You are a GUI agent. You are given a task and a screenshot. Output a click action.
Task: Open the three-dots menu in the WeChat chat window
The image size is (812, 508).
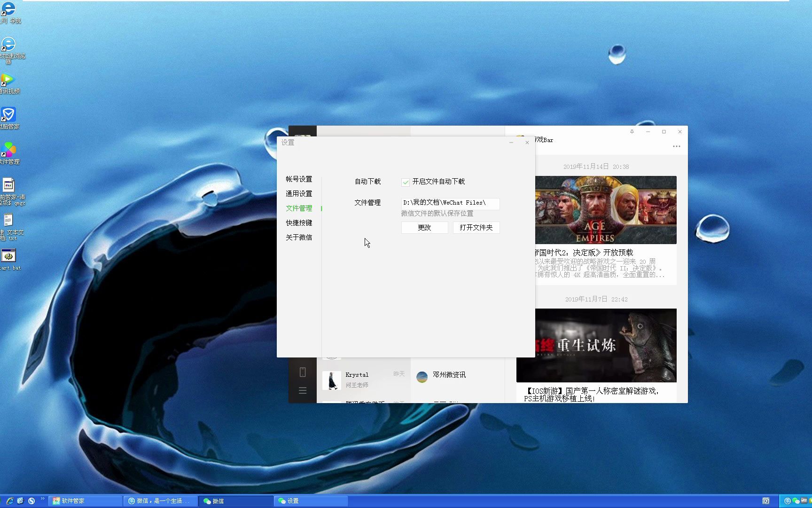677,146
